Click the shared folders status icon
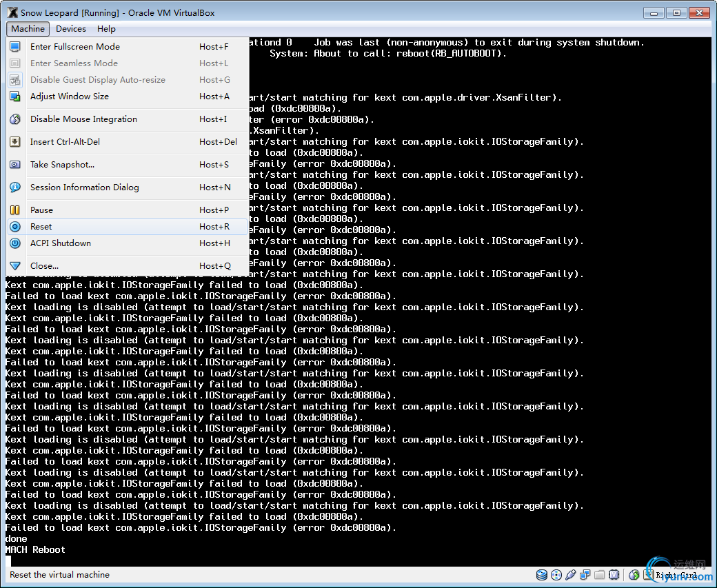The width and height of the screenshot is (717, 588). pos(600,575)
